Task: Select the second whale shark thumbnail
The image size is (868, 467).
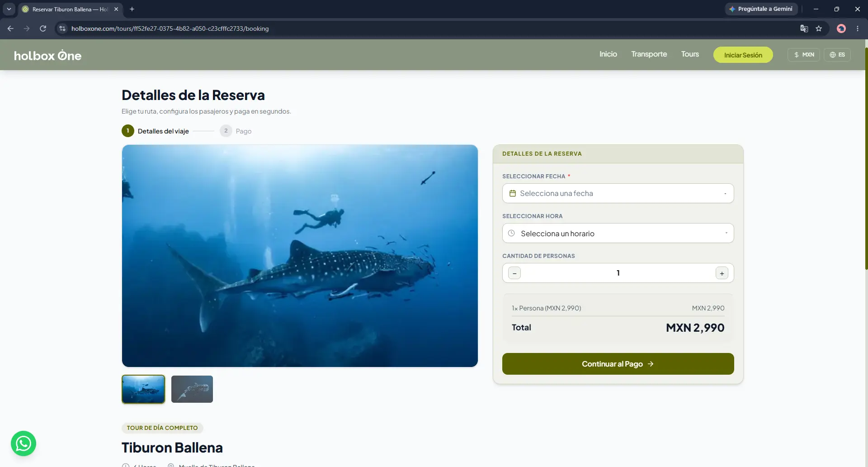Action: coord(192,389)
